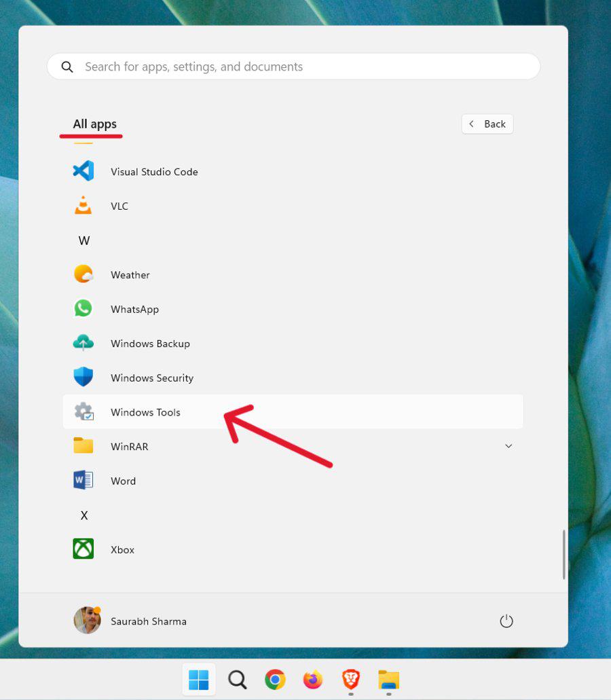Open Google Chrome from the taskbar

point(274,679)
